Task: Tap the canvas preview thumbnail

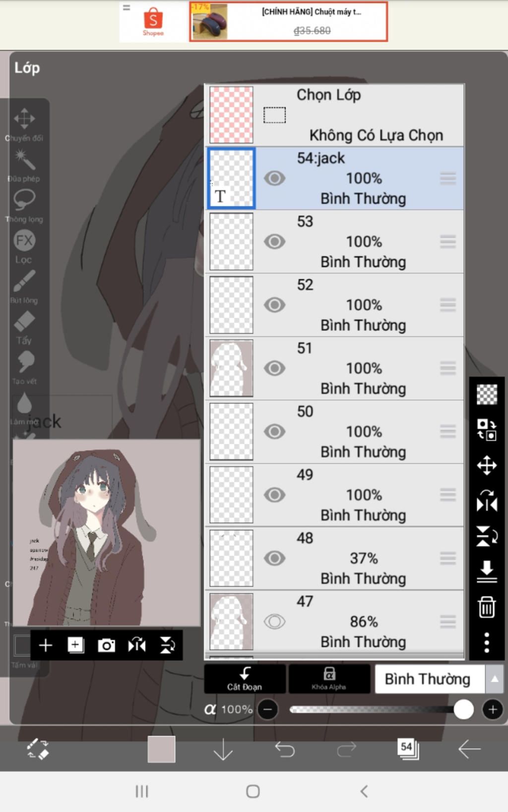Action: [106, 532]
